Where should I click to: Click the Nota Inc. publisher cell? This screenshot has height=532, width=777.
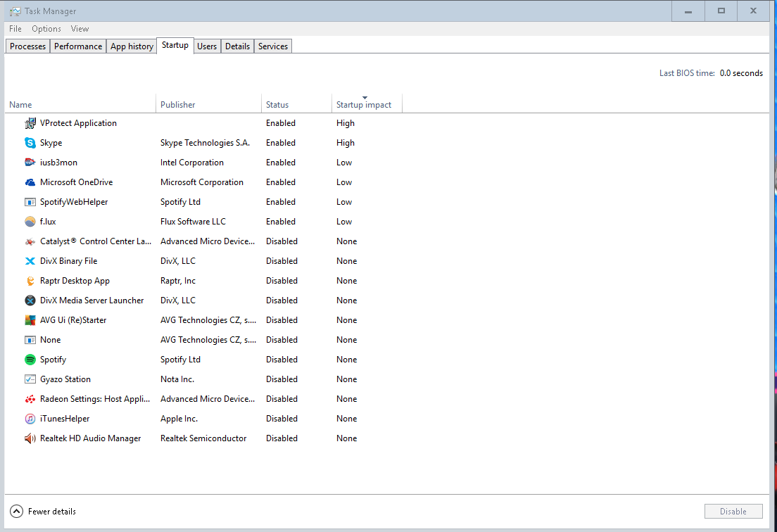tap(177, 379)
